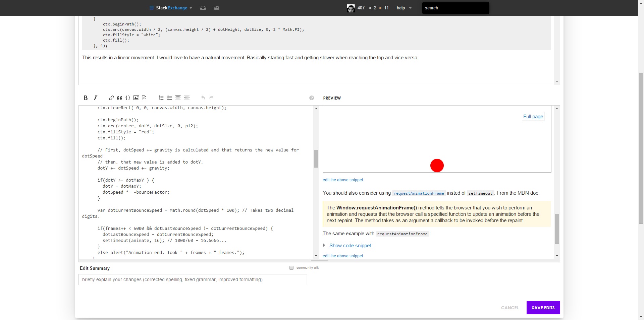Click the Save Edits button

(x=543, y=308)
